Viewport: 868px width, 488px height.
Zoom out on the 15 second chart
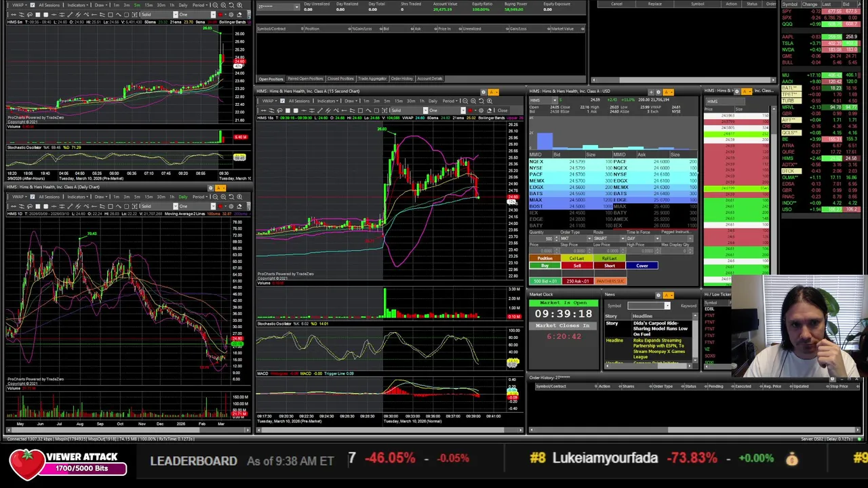(465, 101)
